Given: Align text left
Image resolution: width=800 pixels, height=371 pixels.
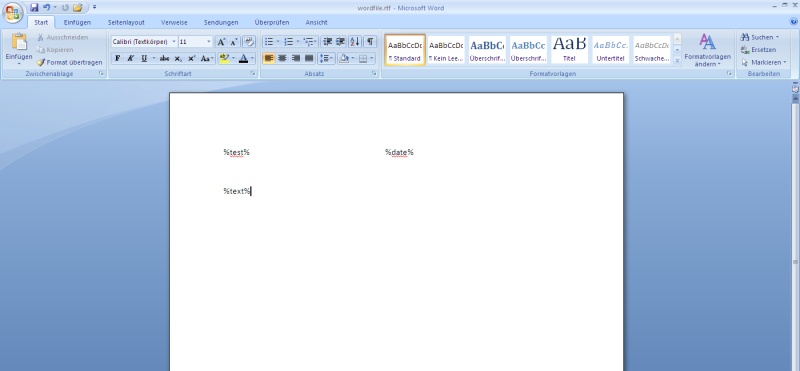Looking at the screenshot, I should pos(269,58).
